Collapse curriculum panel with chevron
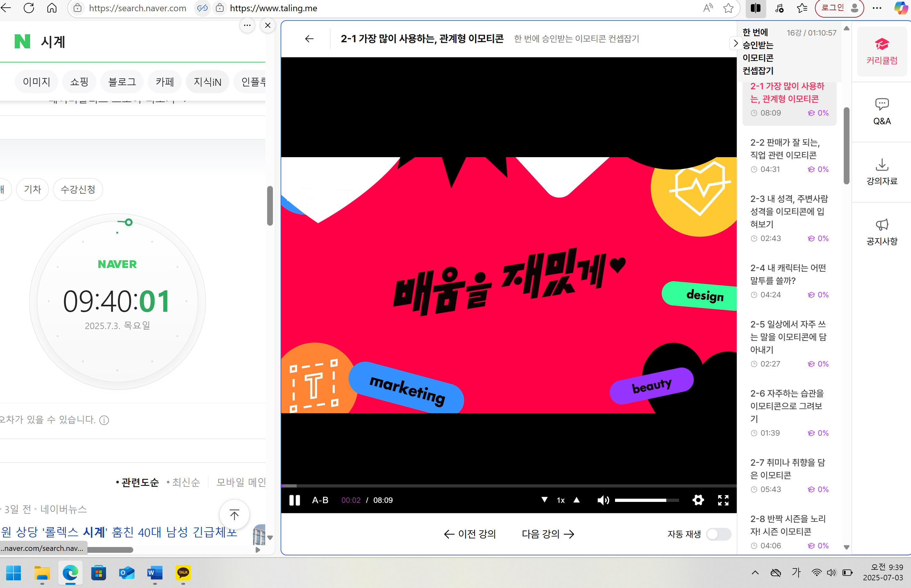 point(735,43)
